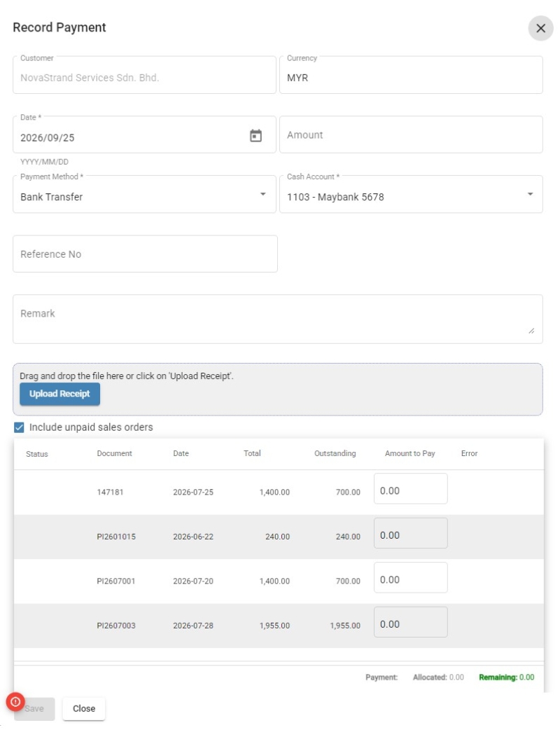Click the red alert icon near Save
560x730 pixels.
pos(15,701)
